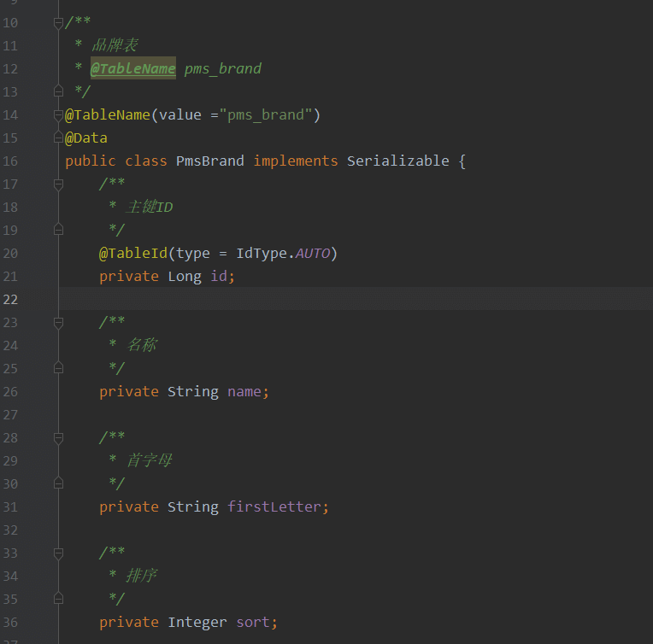Click the highlighted @TableName Javadoc tag
Image resolution: width=653 pixels, height=644 pixels.
132,68
